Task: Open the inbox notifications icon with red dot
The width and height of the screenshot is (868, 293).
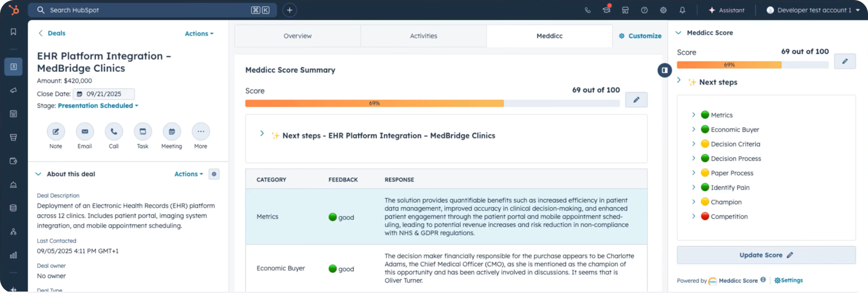Action: pyautogui.click(x=607, y=9)
